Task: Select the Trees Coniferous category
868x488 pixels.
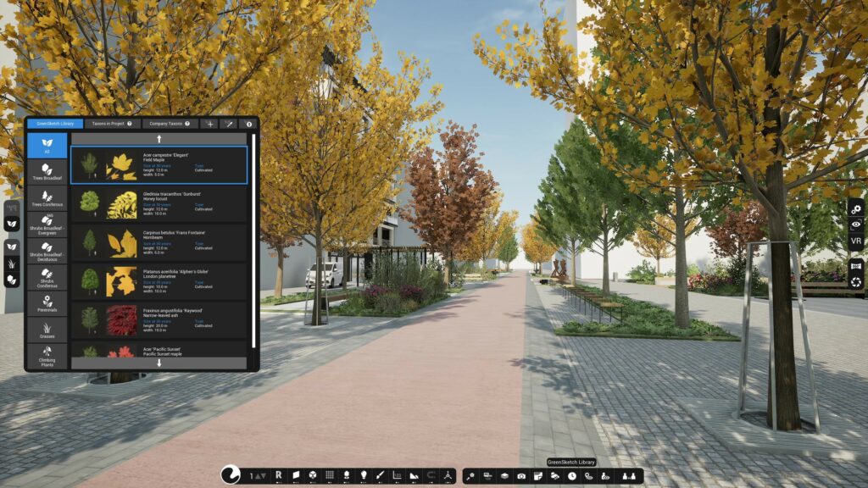Action: click(x=47, y=198)
